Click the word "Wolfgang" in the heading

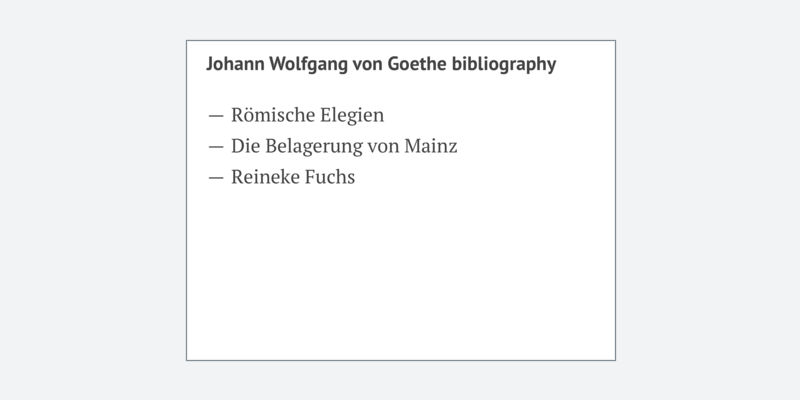[x=308, y=64]
